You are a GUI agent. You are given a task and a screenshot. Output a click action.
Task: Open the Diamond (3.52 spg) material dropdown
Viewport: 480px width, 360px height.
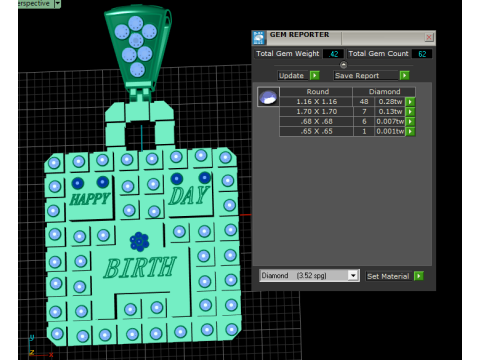click(309, 276)
